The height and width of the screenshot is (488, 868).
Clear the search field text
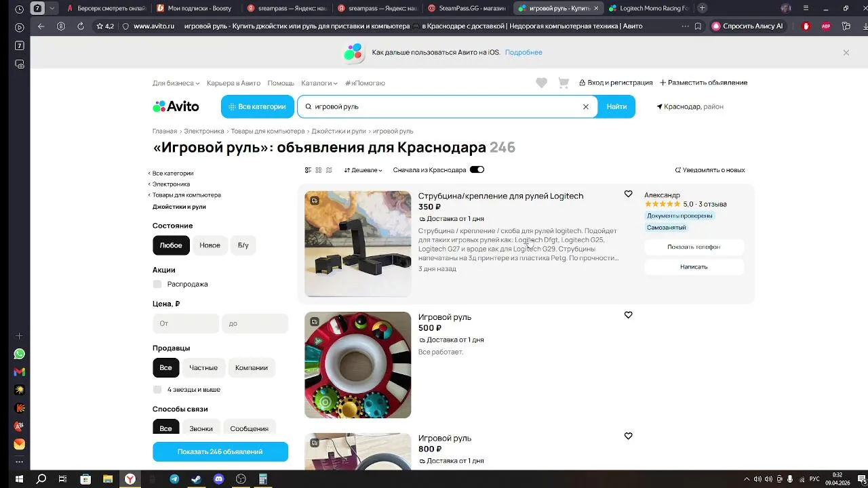click(586, 106)
